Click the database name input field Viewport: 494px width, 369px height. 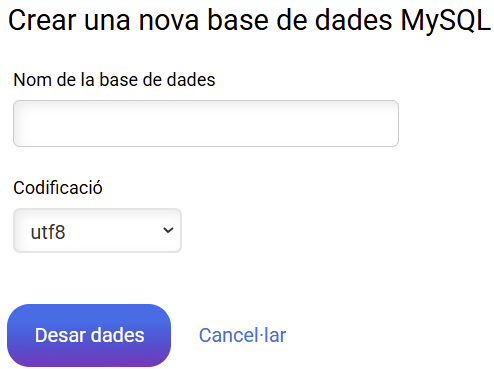pos(206,123)
